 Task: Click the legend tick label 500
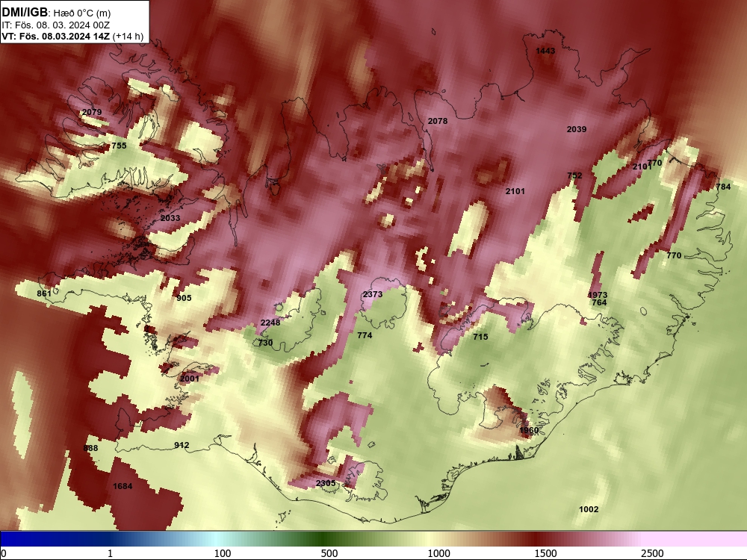point(329,553)
